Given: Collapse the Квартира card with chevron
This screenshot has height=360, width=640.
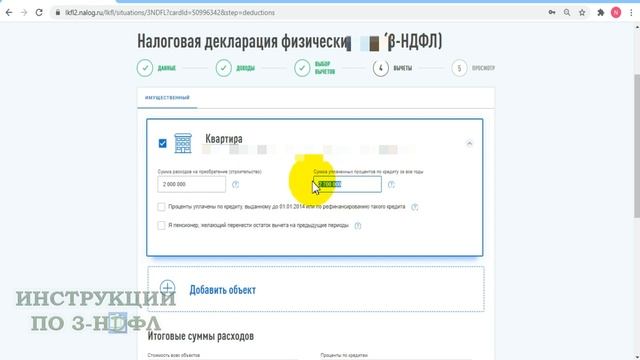Looking at the screenshot, I should [469, 143].
